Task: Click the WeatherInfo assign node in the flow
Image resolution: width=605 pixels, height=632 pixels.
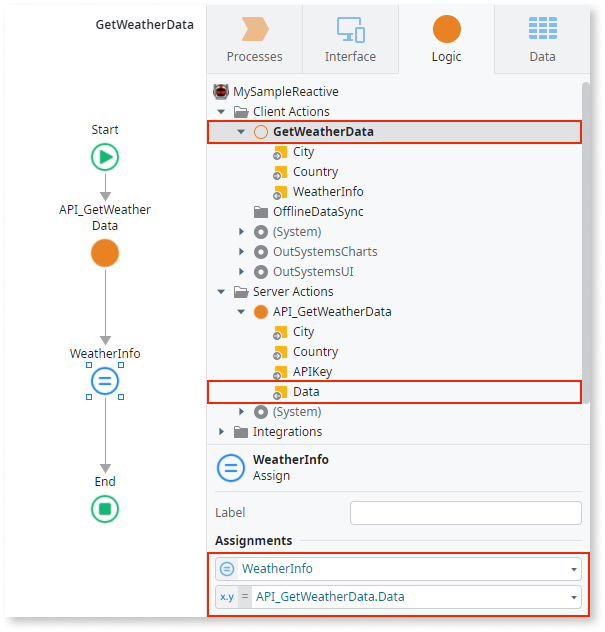Action: pos(105,381)
